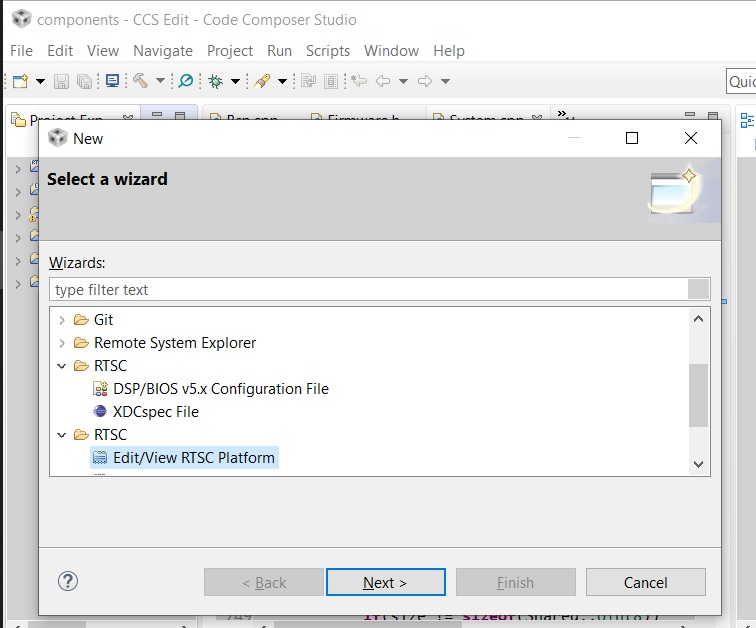
Task: Open the New icon's dropdown arrow
Action: 40,81
